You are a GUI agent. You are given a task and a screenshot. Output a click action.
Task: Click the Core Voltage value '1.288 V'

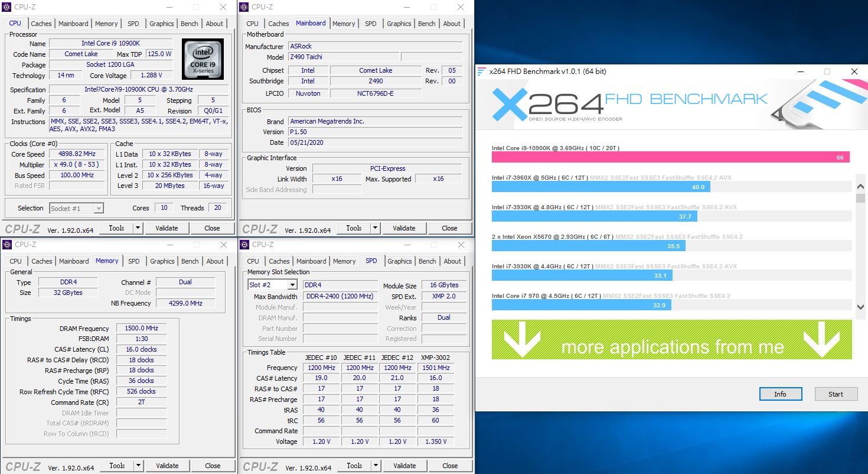(152, 76)
